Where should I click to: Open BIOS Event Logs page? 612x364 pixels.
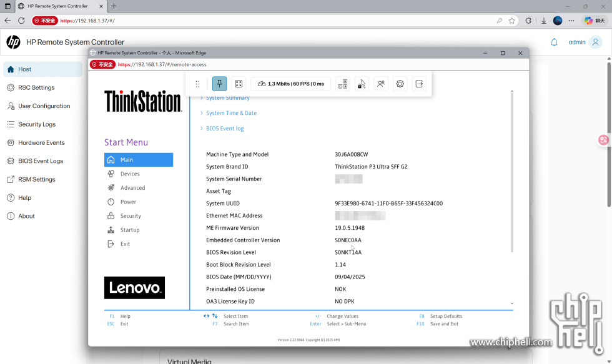coord(41,161)
